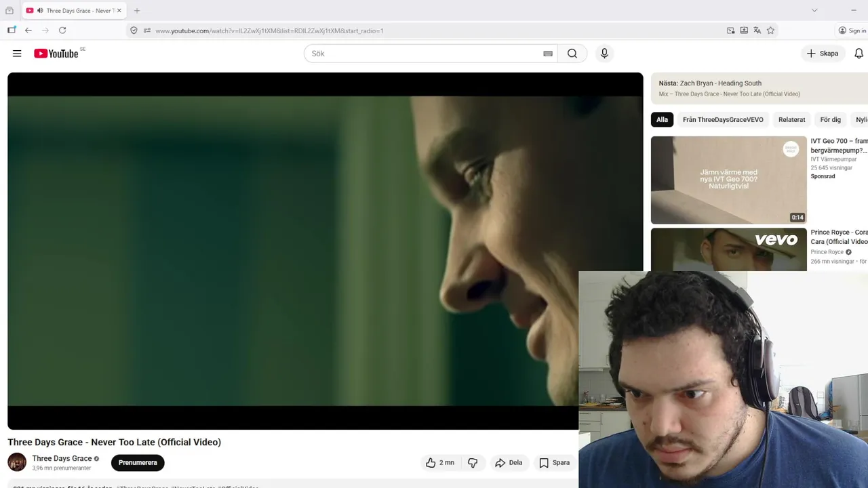Click the "3,96 mn prenumeranter" subscriber count
The width and height of the screenshot is (868, 488).
61,468
